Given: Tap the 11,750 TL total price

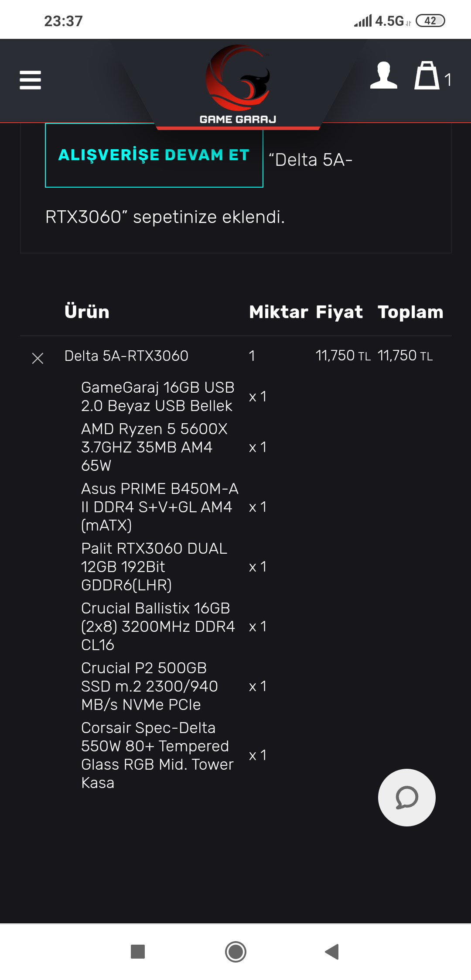Looking at the screenshot, I should click(x=405, y=356).
